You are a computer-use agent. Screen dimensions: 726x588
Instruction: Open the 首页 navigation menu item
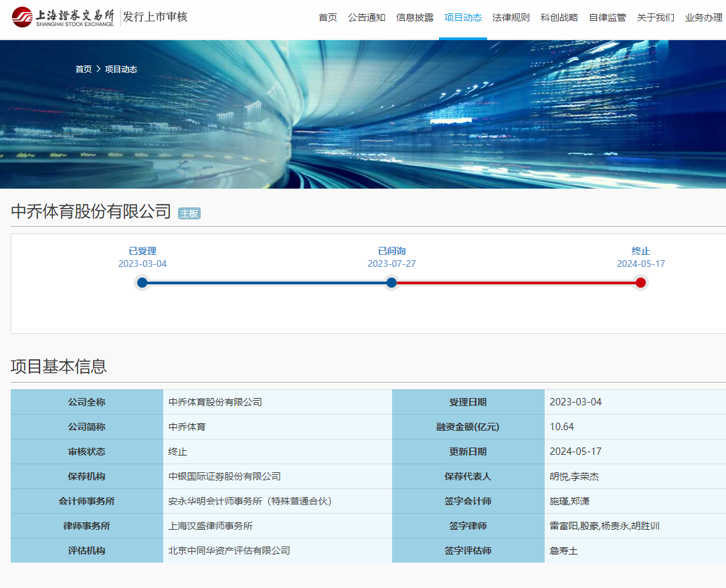point(328,17)
